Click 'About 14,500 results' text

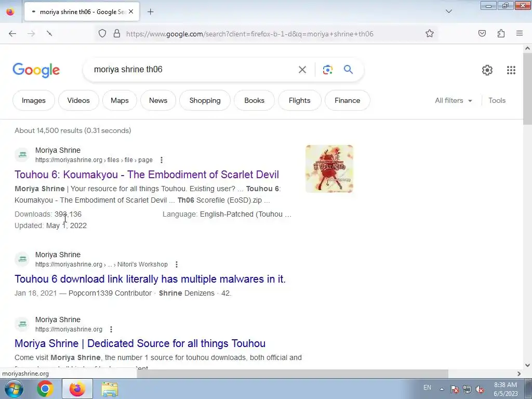click(73, 130)
